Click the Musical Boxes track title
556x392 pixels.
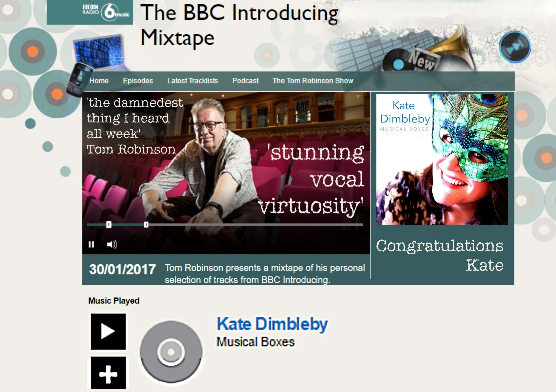click(256, 342)
